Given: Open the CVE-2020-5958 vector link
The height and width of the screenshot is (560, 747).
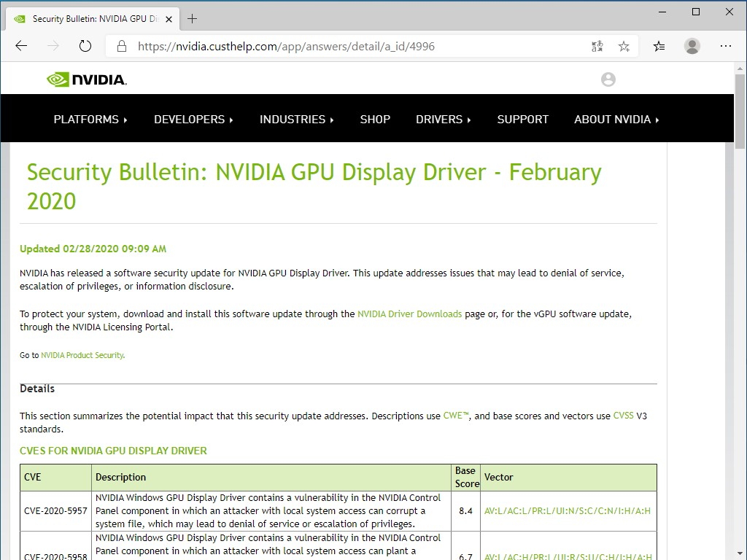Looking at the screenshot, I should point(568,556).
